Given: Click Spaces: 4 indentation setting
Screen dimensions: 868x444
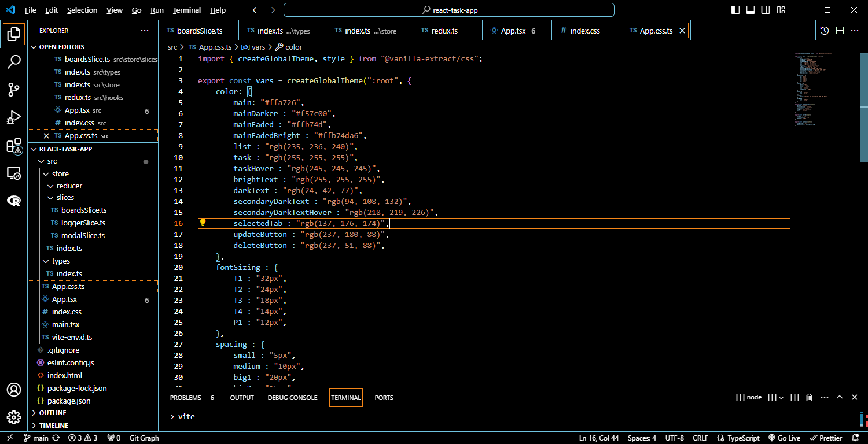Looking at the screenshot, I should click(x=642, y=438).
